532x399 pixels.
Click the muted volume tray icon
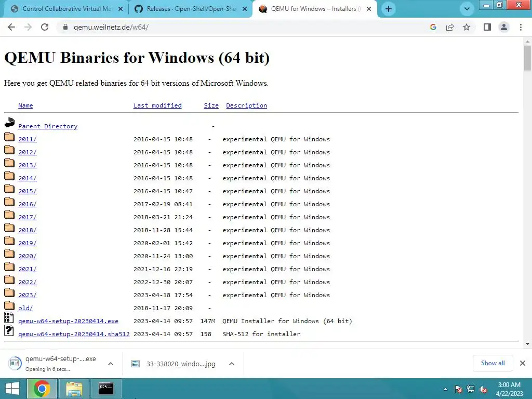(x=483, y=389)
